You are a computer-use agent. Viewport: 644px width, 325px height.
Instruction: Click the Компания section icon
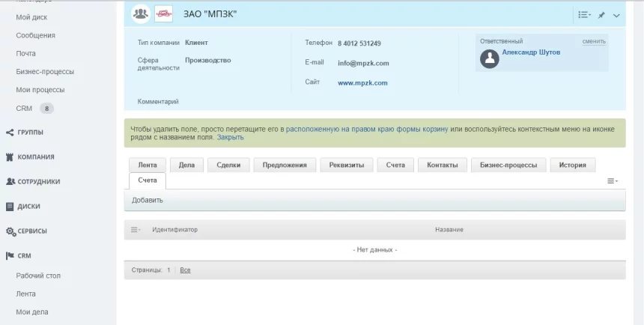click(x=10, y=157)
